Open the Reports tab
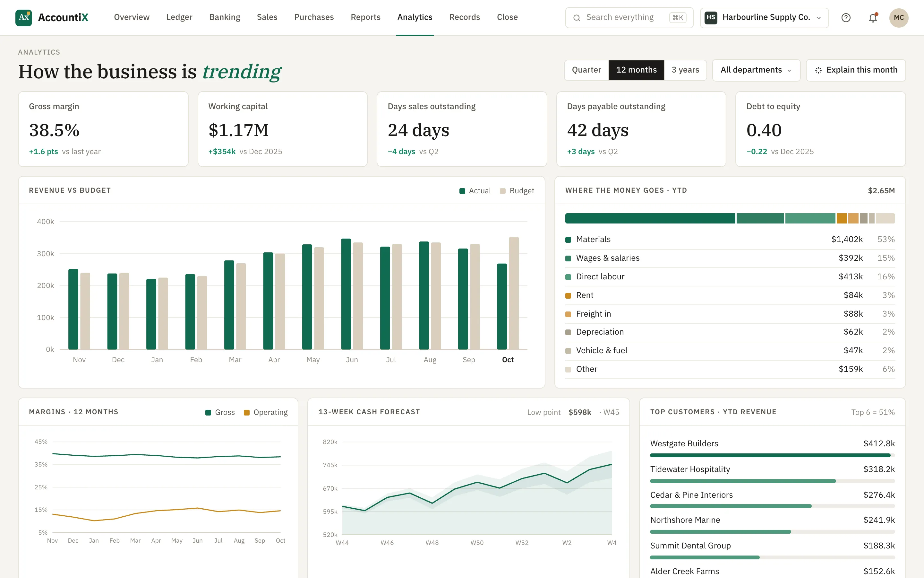The image size is (924, 578). (x=365, y=17)
